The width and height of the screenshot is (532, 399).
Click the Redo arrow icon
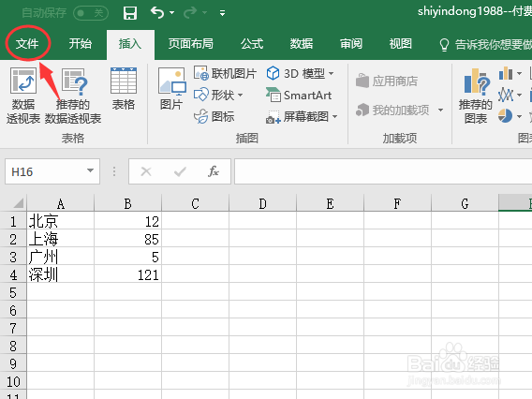pos(190,12)
